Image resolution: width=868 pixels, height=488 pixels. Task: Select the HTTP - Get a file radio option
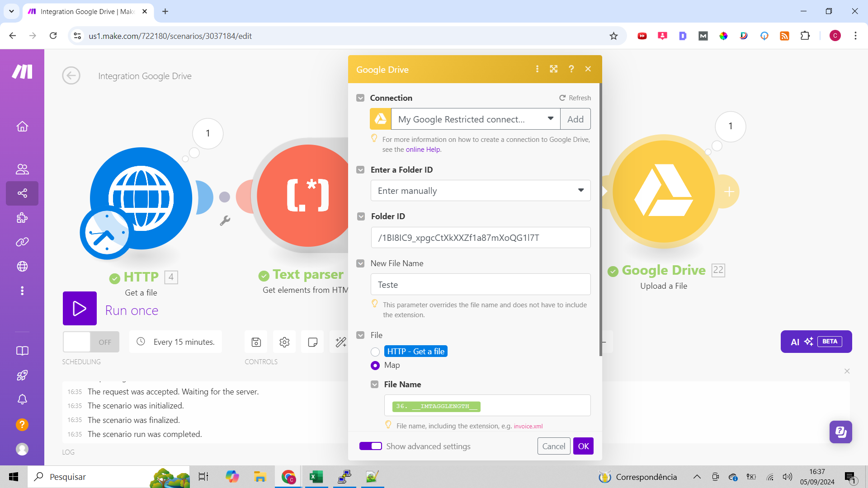coord(375,352)
